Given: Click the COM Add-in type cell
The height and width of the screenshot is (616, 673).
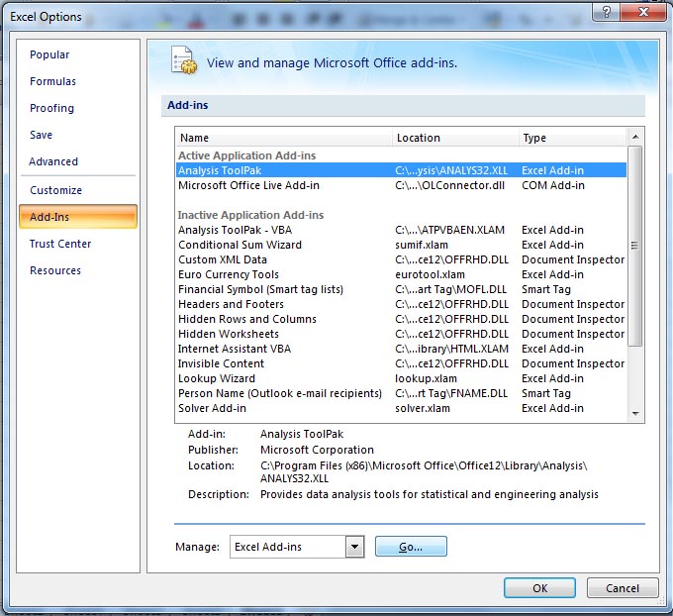Looking at the screenshot, I should click(x=553, y=185).
